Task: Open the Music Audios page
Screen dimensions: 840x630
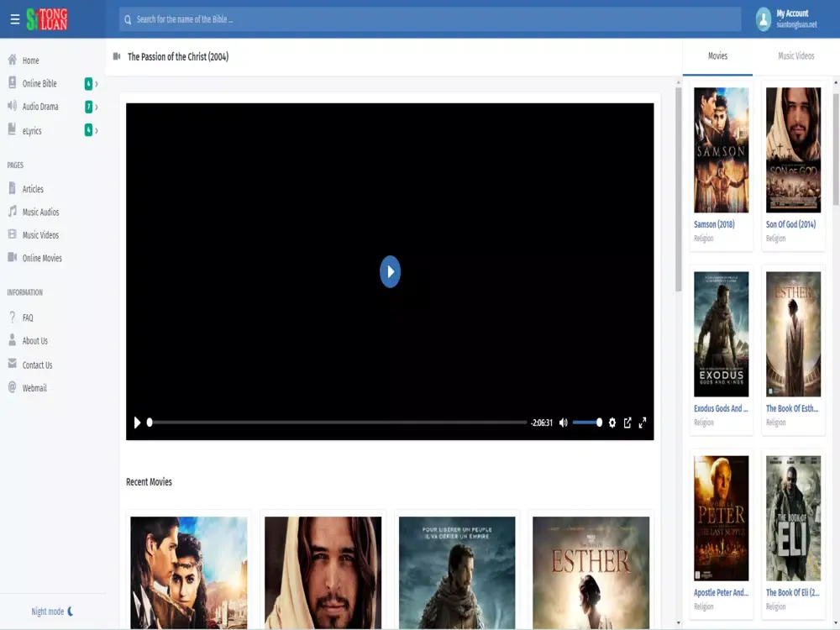Action: (x=40, y=213)
